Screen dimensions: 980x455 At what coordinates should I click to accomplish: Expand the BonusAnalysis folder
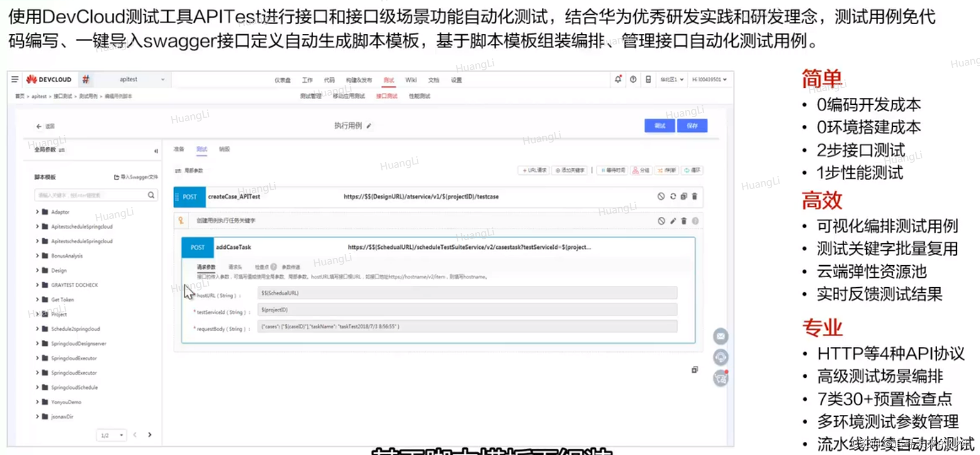pos(37,256)
